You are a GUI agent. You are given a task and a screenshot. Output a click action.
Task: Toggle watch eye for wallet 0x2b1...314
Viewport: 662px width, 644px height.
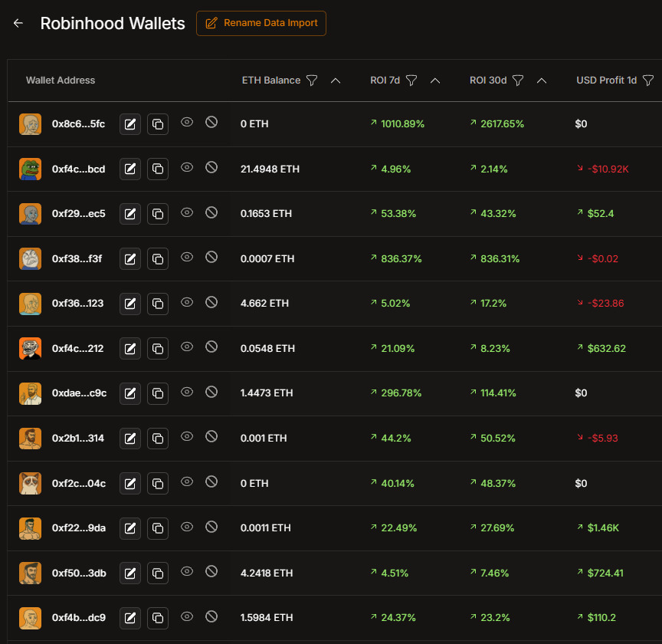pyautogui.click(x=187, y=436)
